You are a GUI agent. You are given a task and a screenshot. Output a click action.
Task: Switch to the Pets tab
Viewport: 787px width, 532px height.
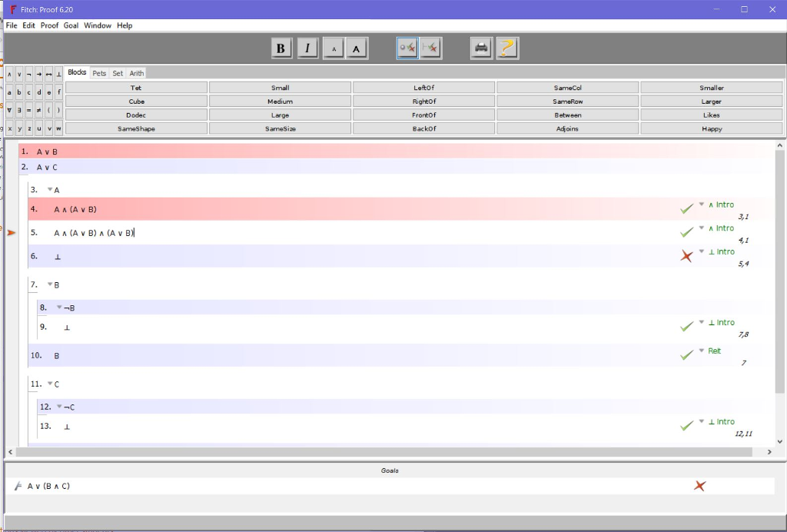click(99, 72)
